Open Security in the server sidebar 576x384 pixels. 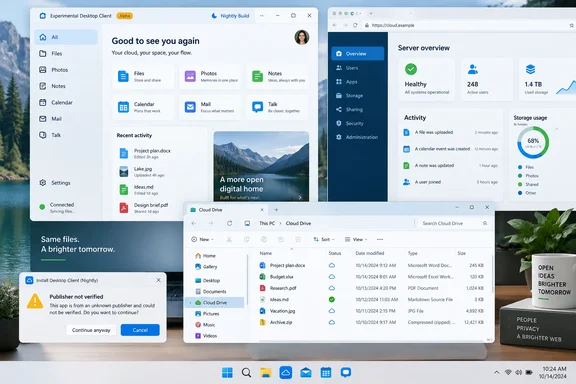(354, 123)
